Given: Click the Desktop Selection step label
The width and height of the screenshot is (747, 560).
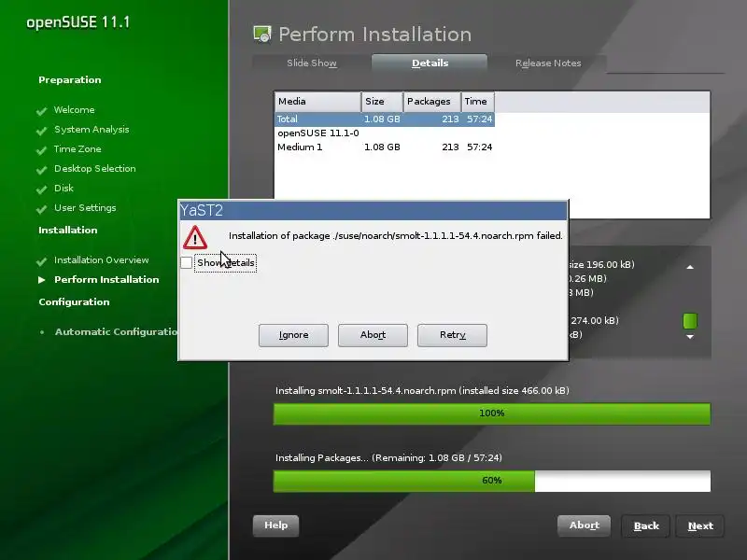Looking at the screenshot, I should coord(95,169).
